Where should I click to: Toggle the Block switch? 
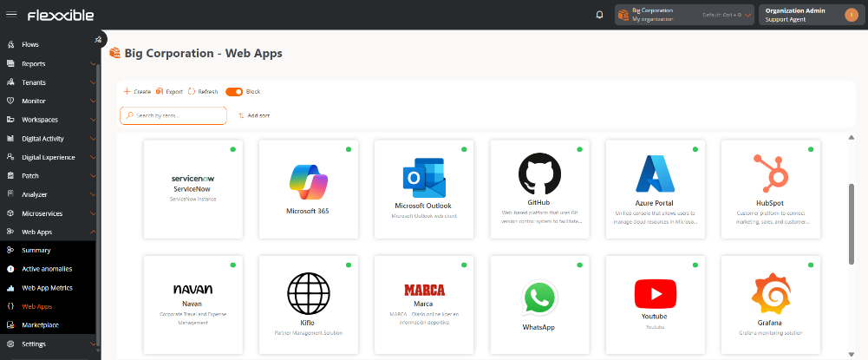pyautogui.click(x=234, y=92)
